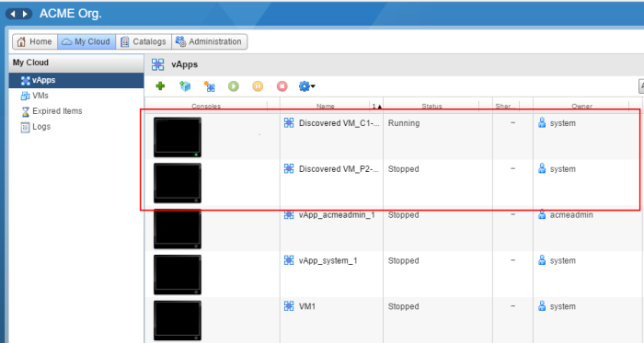
Task: Open console thumbnail of vApp_acmeadmin_1
Action: [x=178, y=229]
